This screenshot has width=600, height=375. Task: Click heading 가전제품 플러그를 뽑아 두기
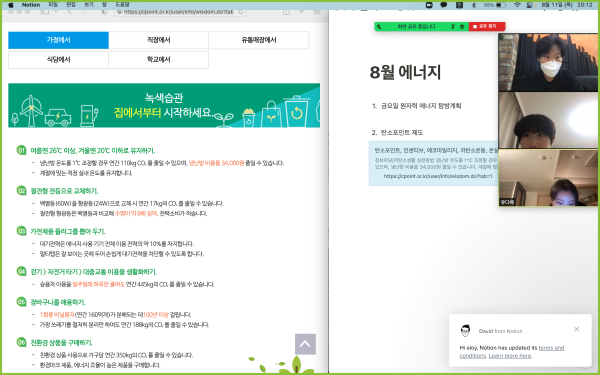68,232
